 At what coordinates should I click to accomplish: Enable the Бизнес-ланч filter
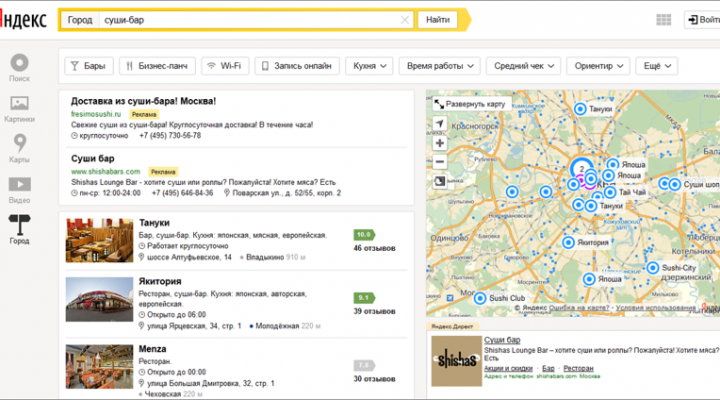(x=157, y=66)
